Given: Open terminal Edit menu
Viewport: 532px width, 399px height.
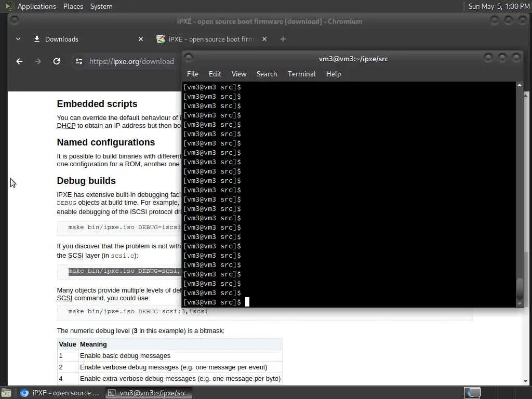Looking at the screenshot, I should click(215, 74).
